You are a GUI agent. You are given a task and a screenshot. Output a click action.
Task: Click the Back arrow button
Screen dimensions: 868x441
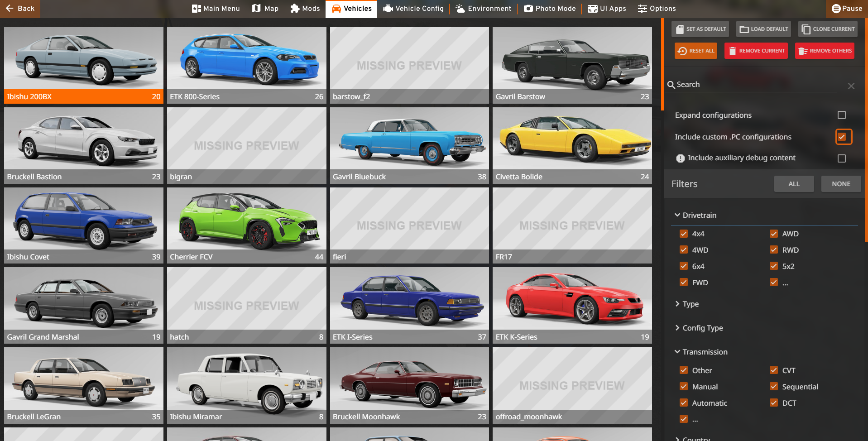[20, 9]
